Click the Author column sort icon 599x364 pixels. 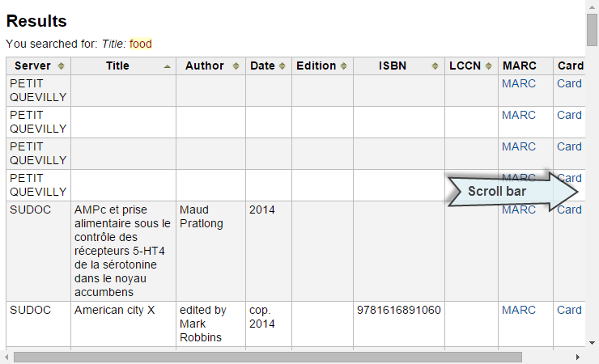[x=236, y=66]
